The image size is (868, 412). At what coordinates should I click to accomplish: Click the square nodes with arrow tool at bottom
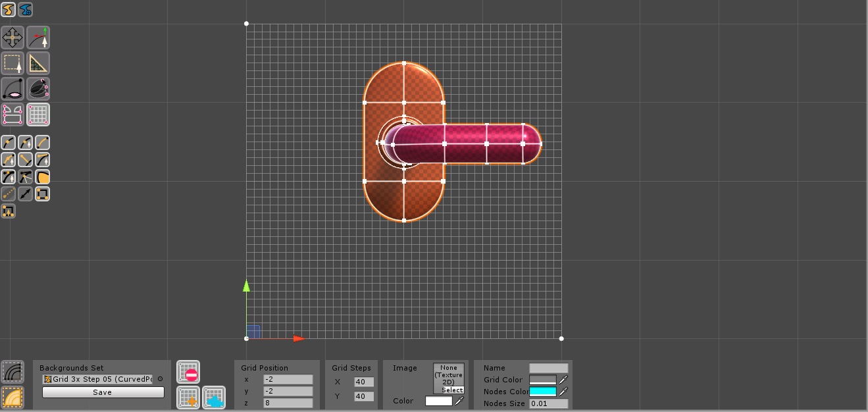[x=8, y=211]
